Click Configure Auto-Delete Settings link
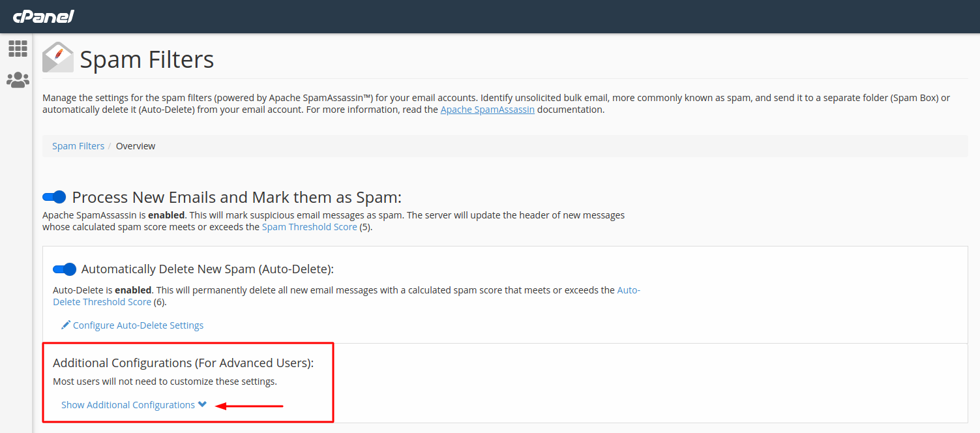This screenshot has width=980, height=433. coord(138,325)
